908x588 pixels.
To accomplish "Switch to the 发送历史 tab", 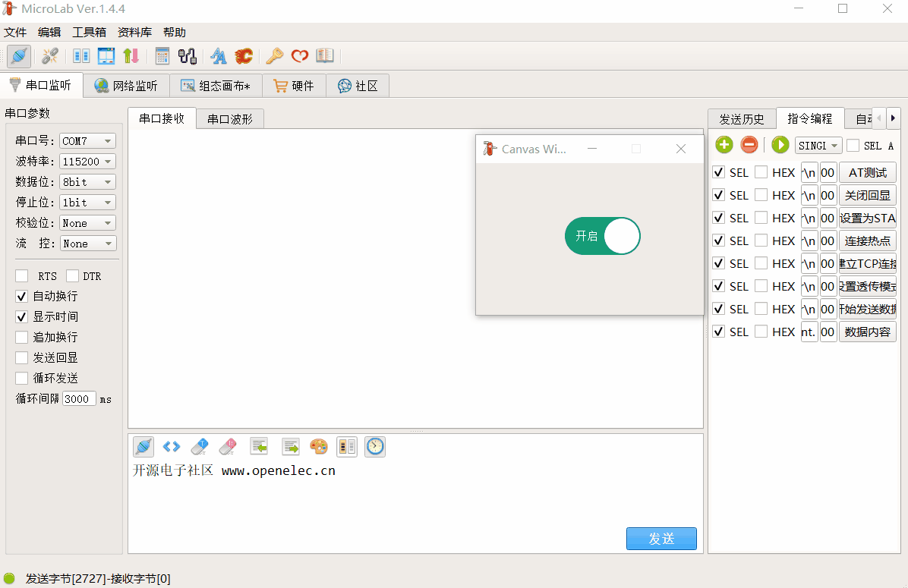I will click(x=742, y=119).
